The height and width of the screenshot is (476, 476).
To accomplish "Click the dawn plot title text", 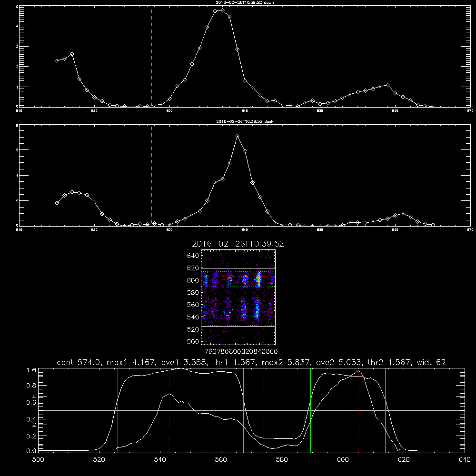I will click(x=245, y=2).
